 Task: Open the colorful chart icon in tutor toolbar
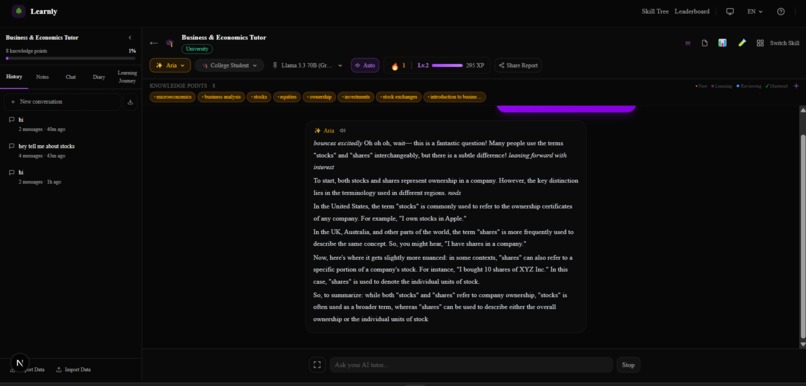722,43
